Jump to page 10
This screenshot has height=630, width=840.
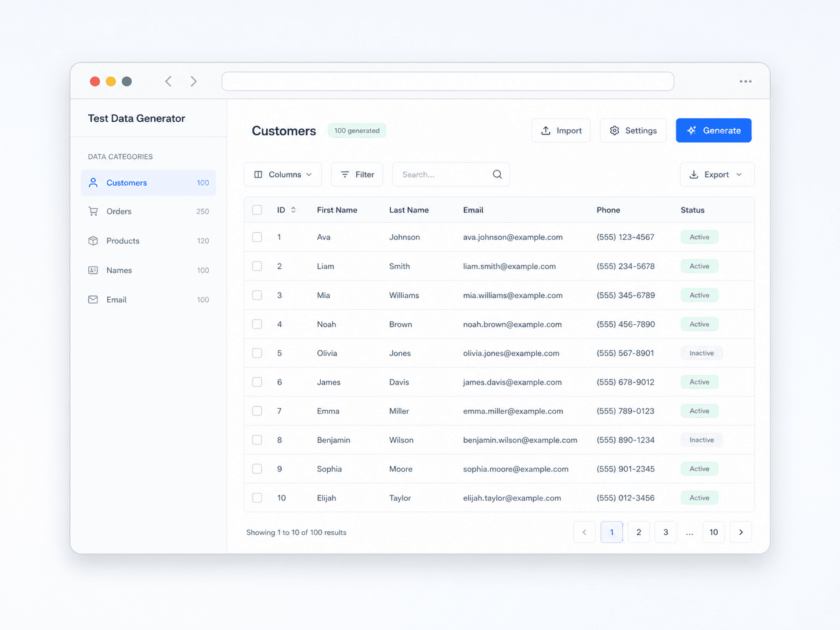(x=714, y=532)
